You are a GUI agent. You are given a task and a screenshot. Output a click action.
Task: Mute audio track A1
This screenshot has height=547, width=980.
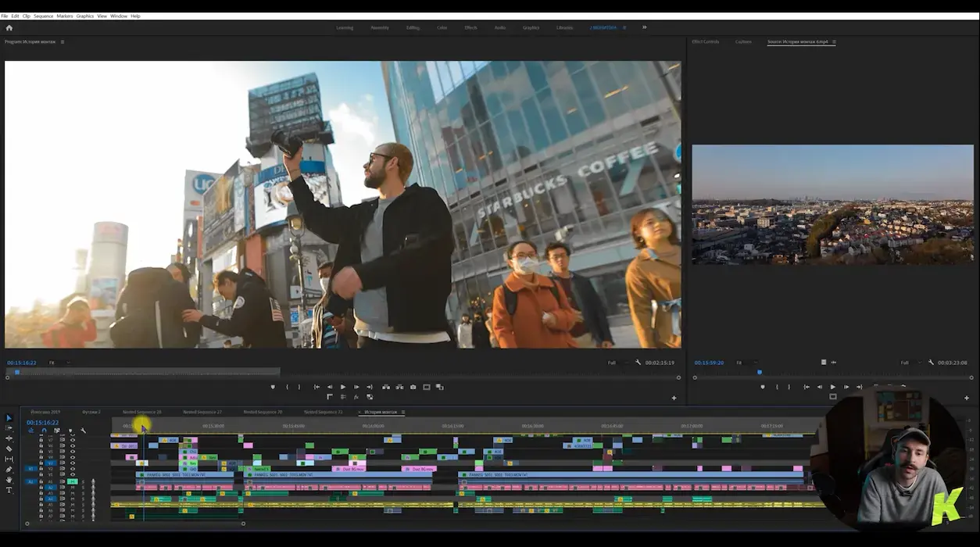(x=73, y=481)
